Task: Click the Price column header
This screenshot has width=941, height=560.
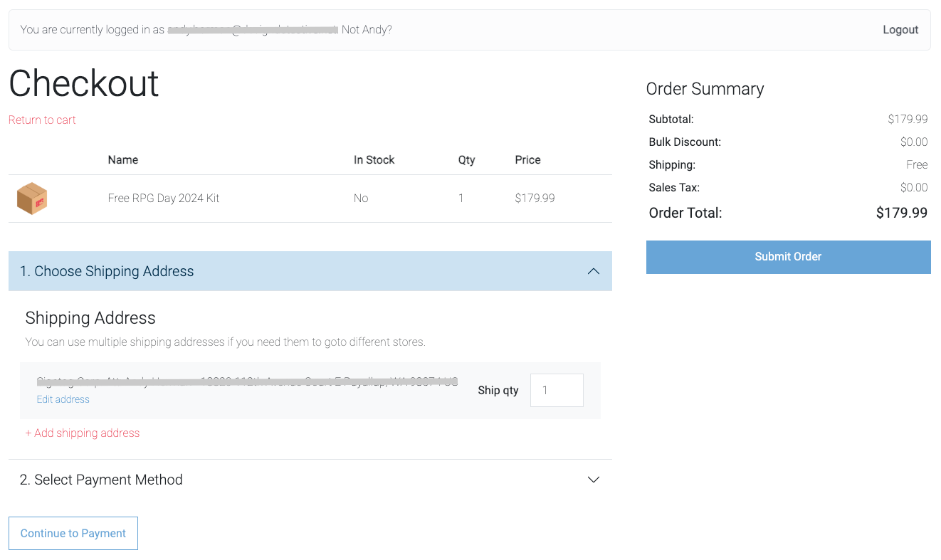Action: click(527, 159)
